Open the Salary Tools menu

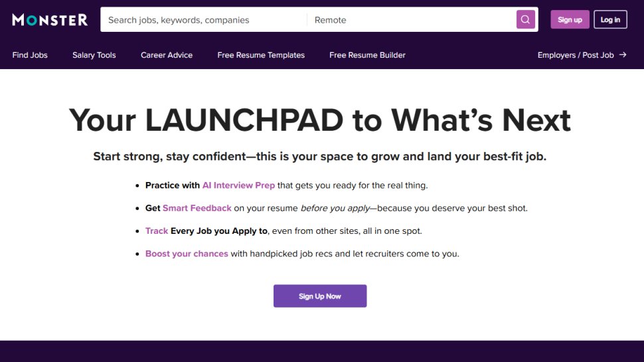[94, 55]
